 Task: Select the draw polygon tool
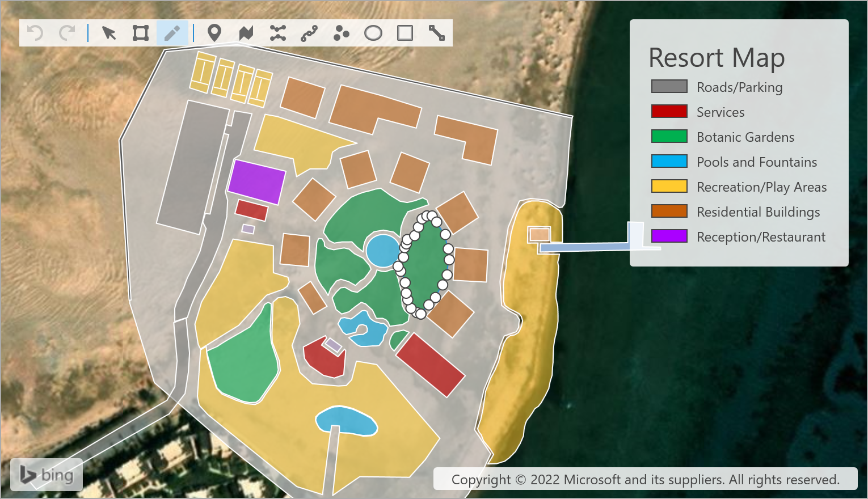(x=246, y=33)
